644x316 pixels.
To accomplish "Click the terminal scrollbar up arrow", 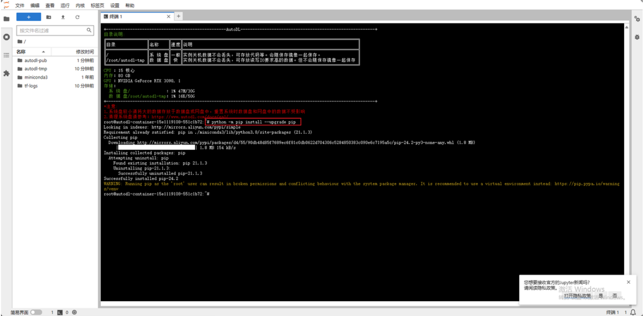I will [x=627, y=27].
